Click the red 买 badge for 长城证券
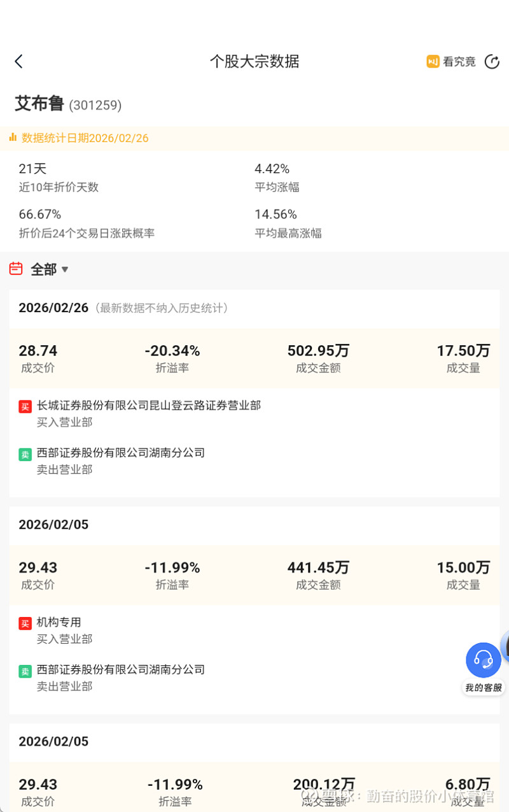This screenshot has height=812, width=509. click(x=25, y=406)
